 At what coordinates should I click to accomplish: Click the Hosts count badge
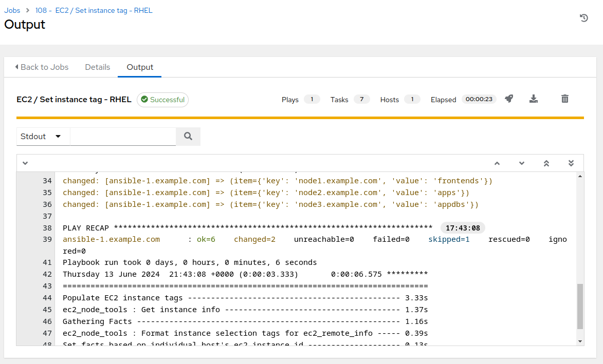(x=412, y=100)
